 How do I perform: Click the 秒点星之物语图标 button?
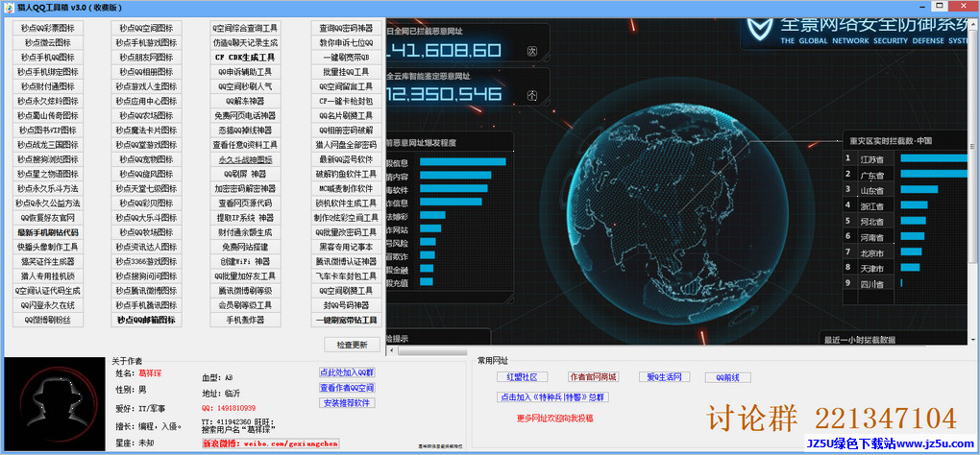coord(47,174)
